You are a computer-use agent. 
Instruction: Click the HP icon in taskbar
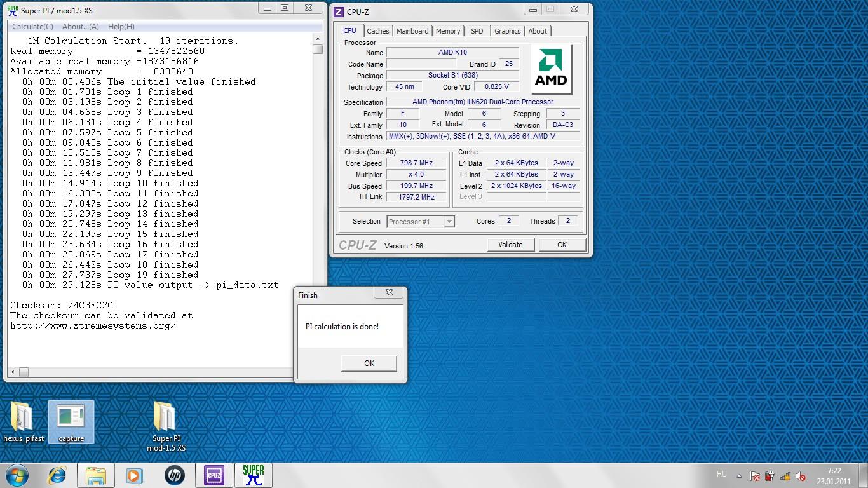point(175,475)
